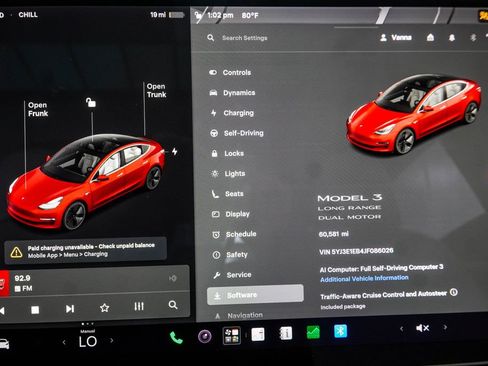Screen dimensions: 488x366
Task: Click Additional Vehicle Information link
Action: pyautogui.click(x=364, y=278)
